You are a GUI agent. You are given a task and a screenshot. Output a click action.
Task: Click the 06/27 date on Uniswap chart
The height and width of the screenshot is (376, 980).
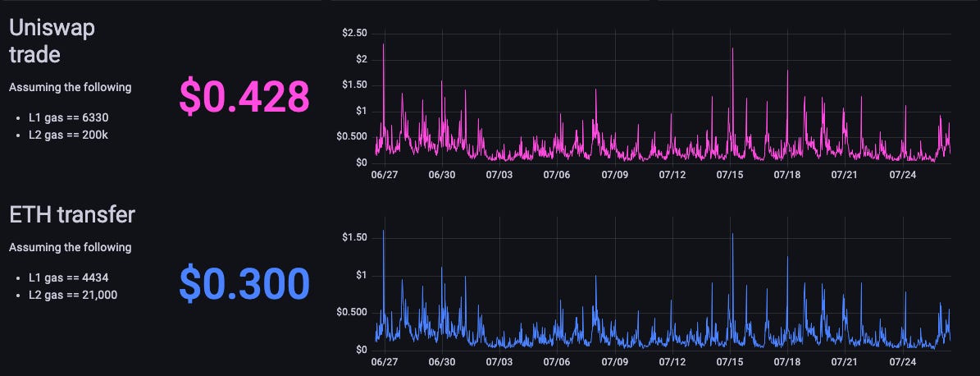385,175
